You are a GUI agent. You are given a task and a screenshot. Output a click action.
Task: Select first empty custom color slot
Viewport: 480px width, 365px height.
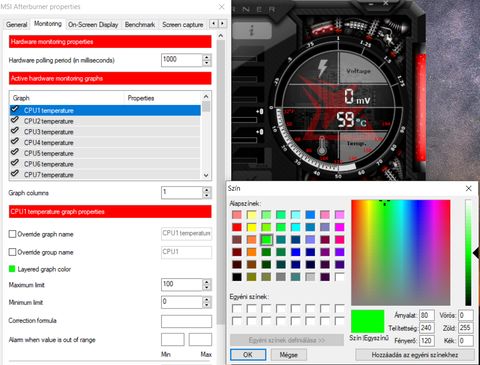tap(237, 308)
